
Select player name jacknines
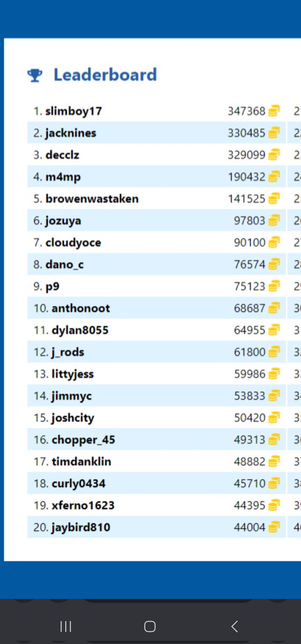[x=70, y=133]
